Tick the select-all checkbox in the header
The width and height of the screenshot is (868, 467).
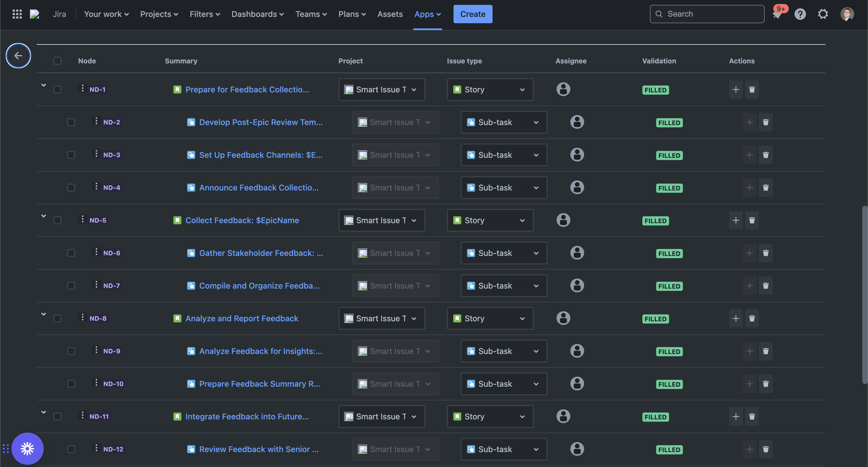[x=57, y=61]
